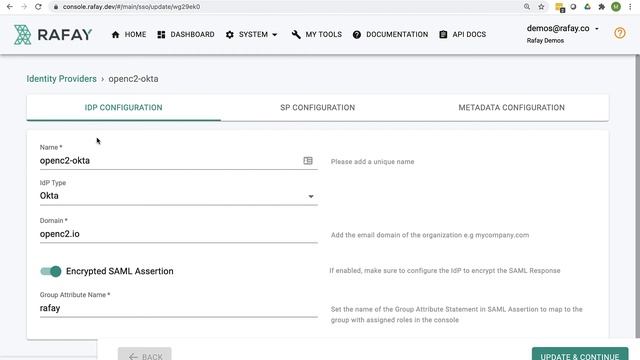Switch to the Metadata Configuration tab
Screen dimensions: 640x360
coord(511,108)
